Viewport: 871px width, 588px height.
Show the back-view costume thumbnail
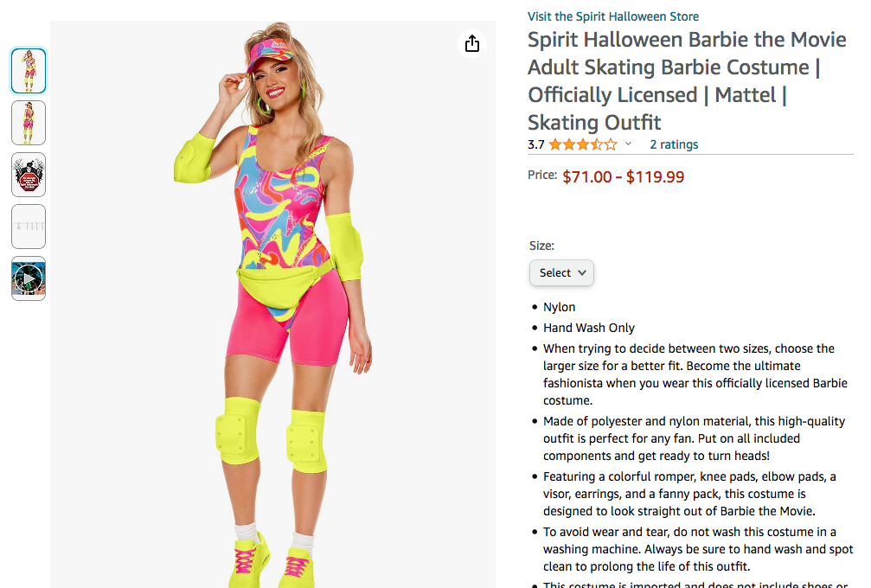pos(29,123)
